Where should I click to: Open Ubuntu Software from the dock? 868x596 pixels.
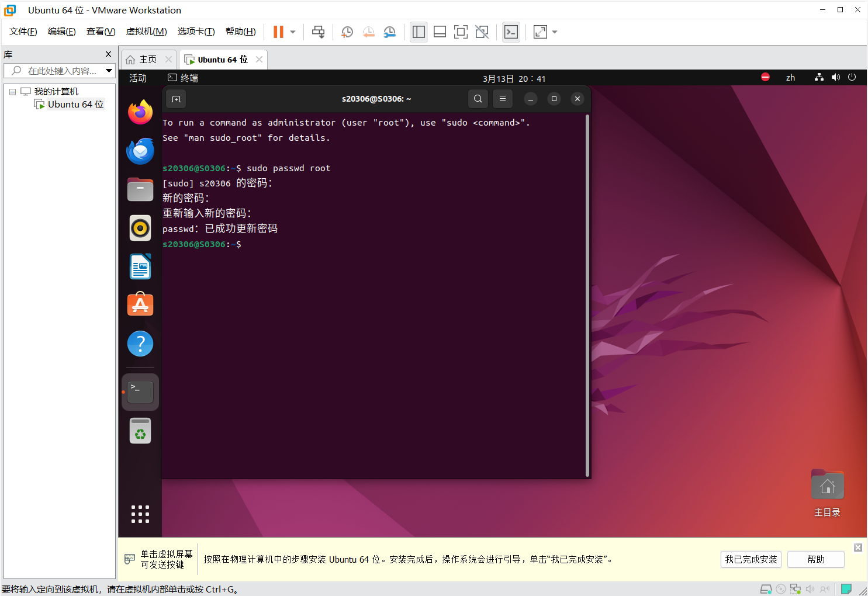[x=140, y=305]
